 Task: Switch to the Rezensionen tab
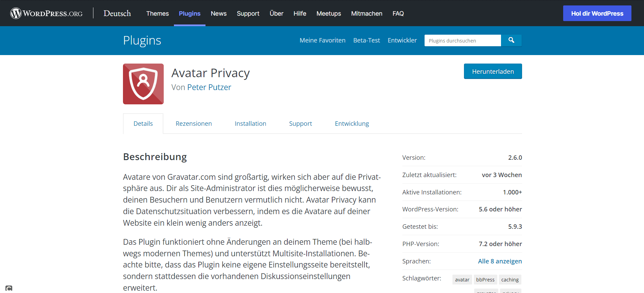194,123
